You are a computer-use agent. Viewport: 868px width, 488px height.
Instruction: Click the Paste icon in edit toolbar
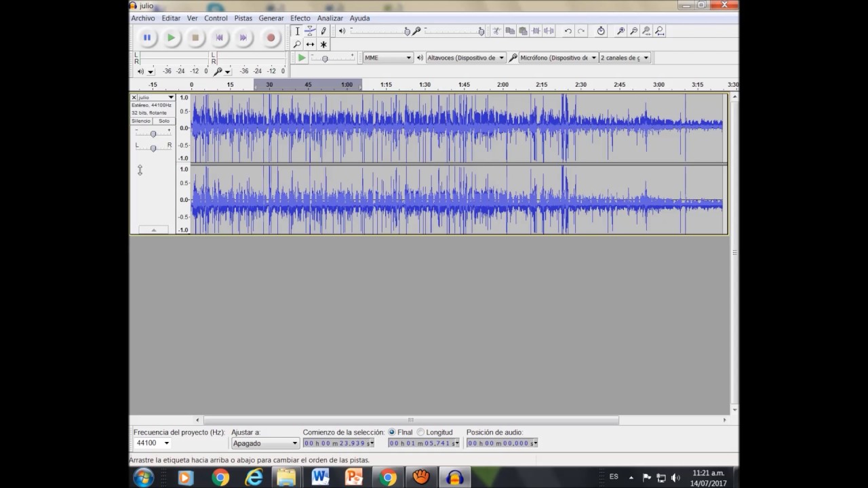pyautogui.click(x=523, y=31)
